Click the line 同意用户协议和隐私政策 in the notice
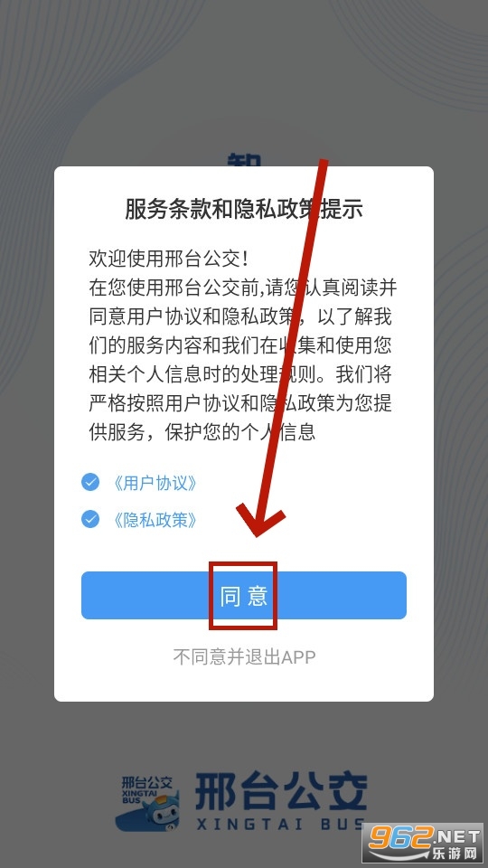Image resolution: width=488 pixels, height=868 pixels. coord(196,316)
